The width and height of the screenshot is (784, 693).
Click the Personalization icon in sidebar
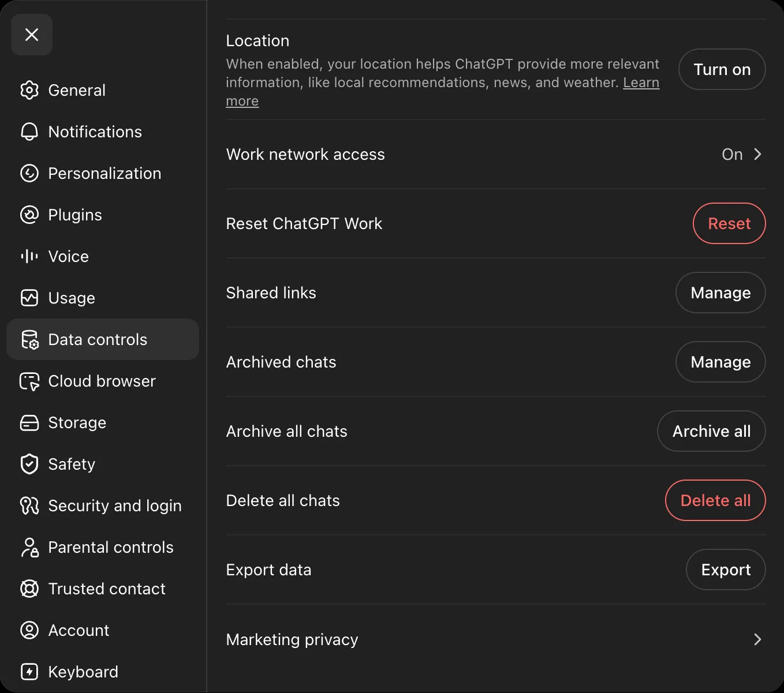tap(29, 173)
